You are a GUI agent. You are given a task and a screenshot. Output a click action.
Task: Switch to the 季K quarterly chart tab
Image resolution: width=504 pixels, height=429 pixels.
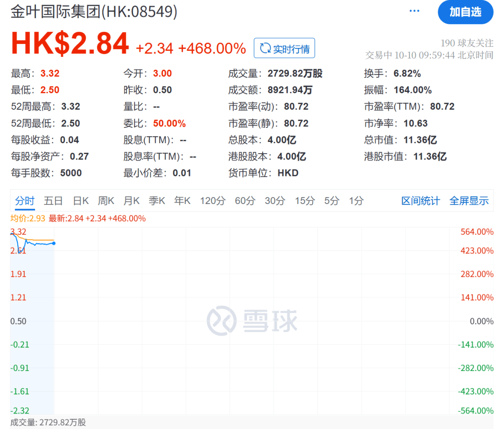157,200
